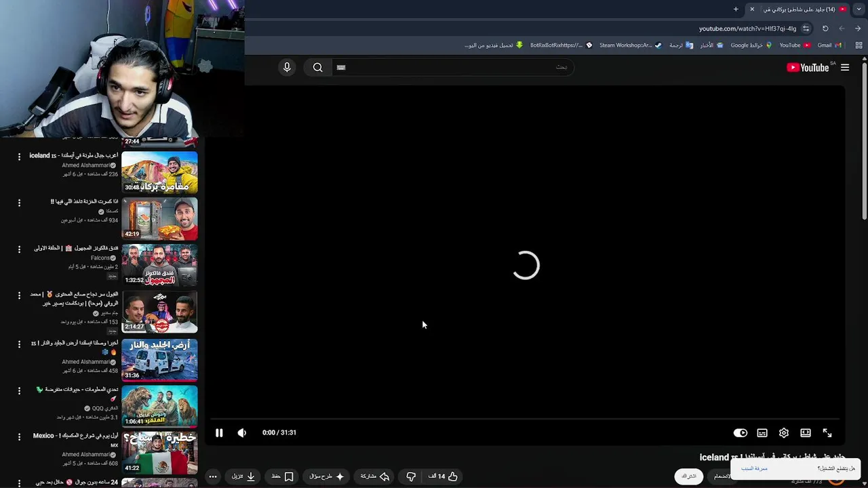868x488 pixels.
Task: Open the 1:06:41 predator animals quiz thumbnail
Action: pos(159,405)
